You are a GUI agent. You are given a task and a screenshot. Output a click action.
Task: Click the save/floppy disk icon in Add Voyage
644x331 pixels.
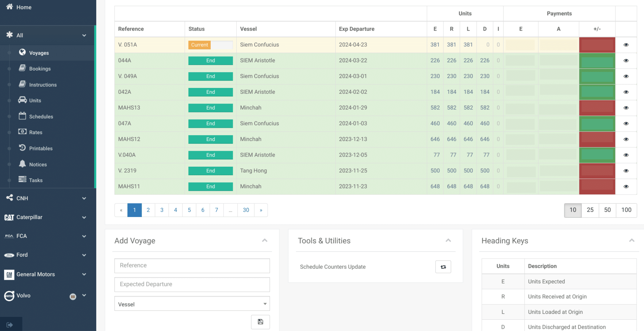click(260, 322)
